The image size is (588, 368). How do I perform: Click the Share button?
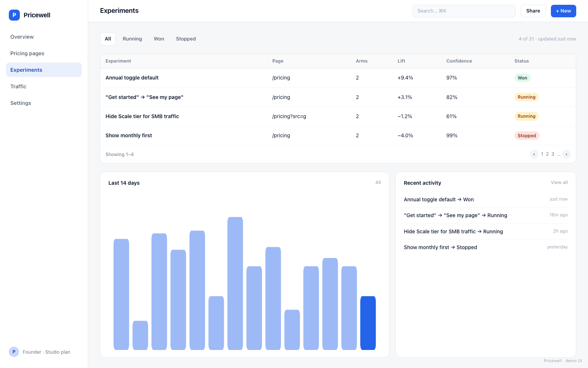point(533,11)
